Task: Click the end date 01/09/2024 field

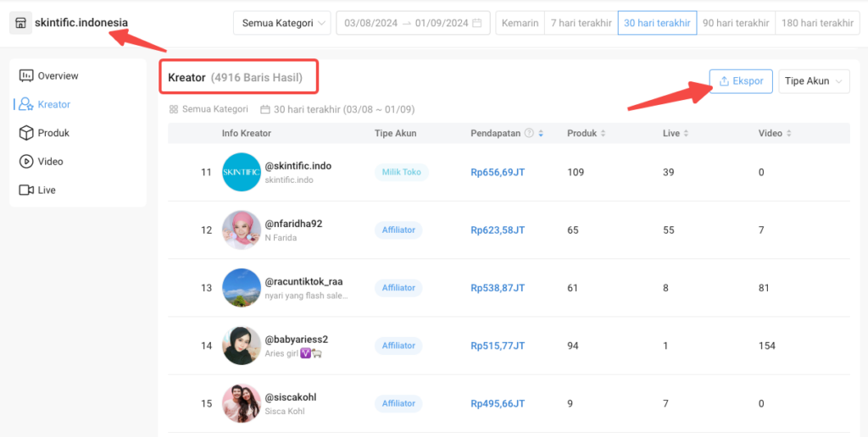Action: point(442,23)
